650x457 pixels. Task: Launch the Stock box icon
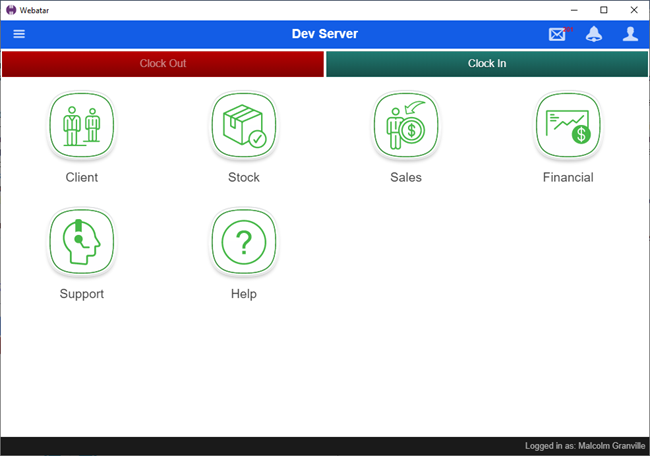[x=243, y=125]
